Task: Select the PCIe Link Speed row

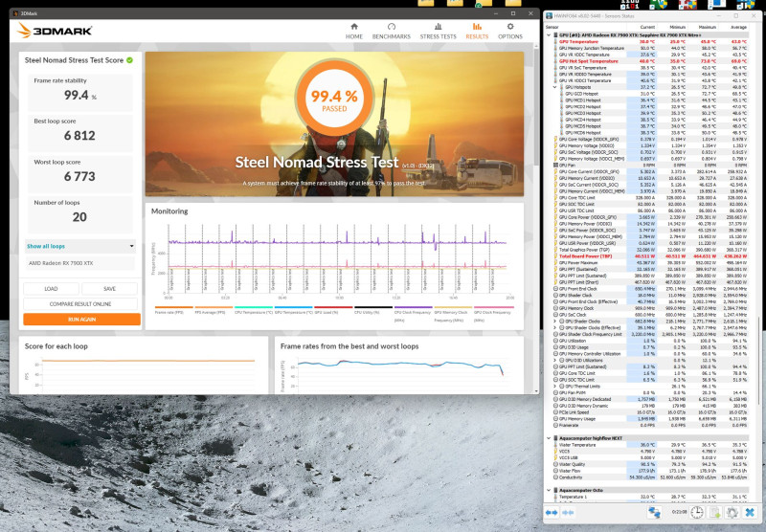Action: tap(652, 412)
